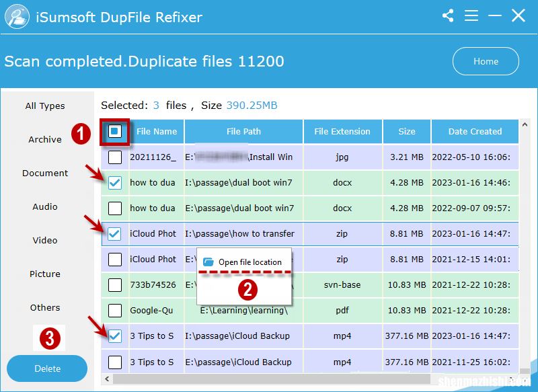This screenshot has width=538, height=392.
Task: Click the 'svn-base' extension cell
Action: [342, 285]
